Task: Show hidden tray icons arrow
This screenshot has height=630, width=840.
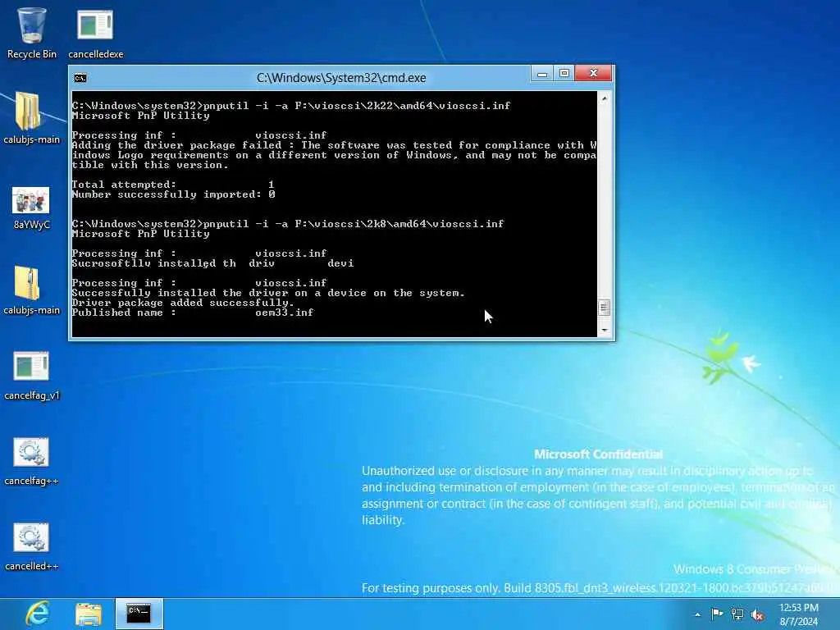Action: coord(697,614)
